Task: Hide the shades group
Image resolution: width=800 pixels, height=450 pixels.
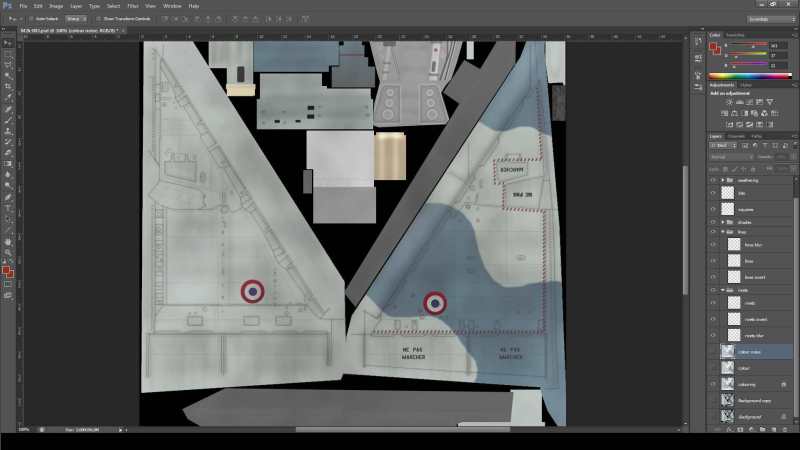Action: tap(713, 222)
